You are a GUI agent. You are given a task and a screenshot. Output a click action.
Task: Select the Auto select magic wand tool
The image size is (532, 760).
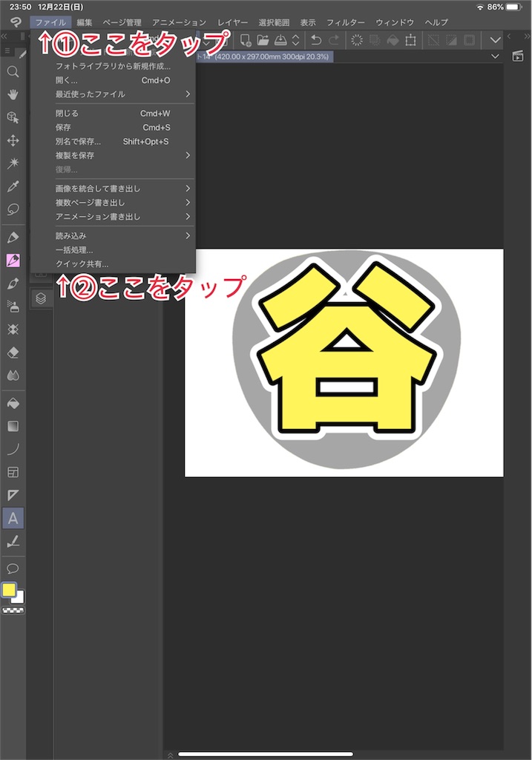(x=13, y=163)
